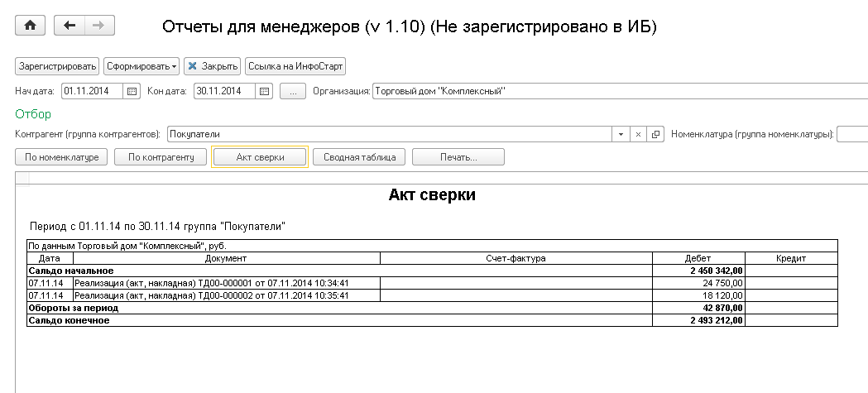Click the По данным Торговый дом row

[432, 246]
